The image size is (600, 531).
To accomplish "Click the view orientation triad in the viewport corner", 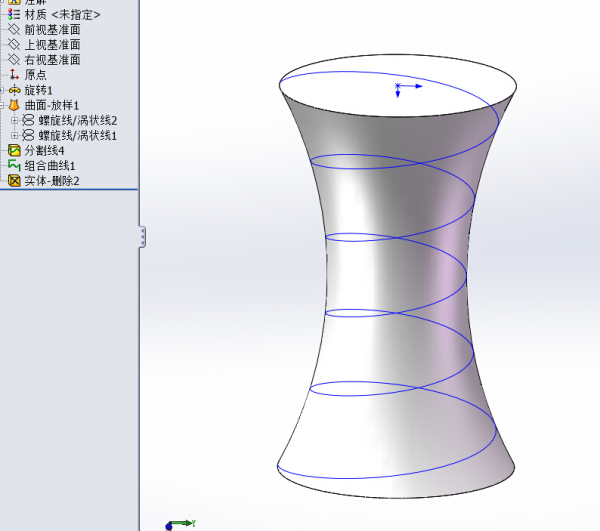I will pyautogui.click(x=181, y=525).
